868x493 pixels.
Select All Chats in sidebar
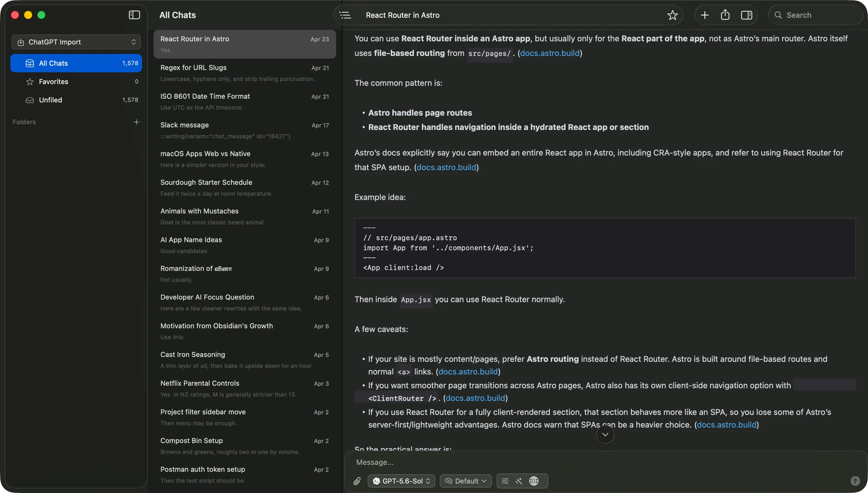click(x=76, y=63)
